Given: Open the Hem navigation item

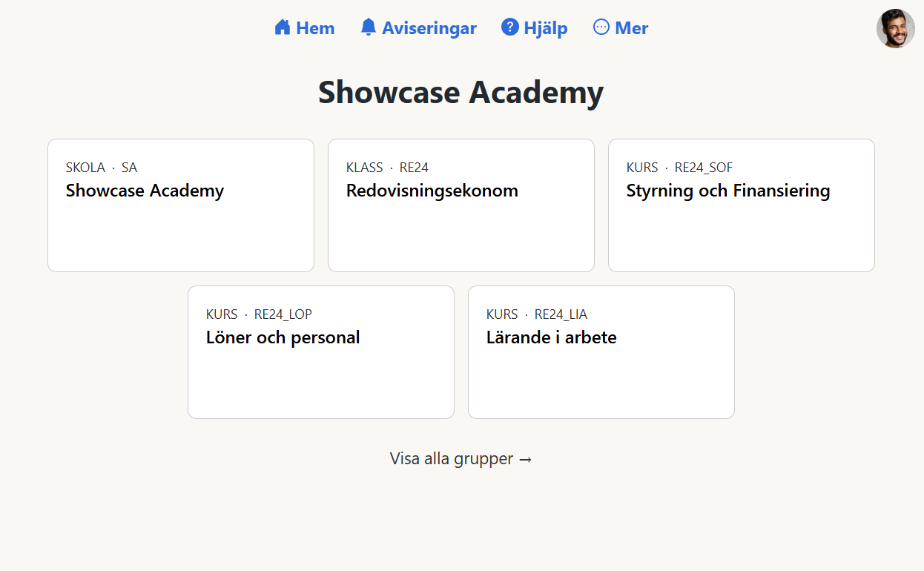Looking at the screenshot, I should click(314, 27).
